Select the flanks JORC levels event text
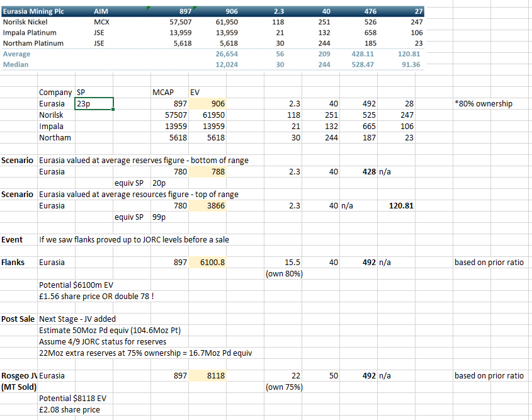 133,239
